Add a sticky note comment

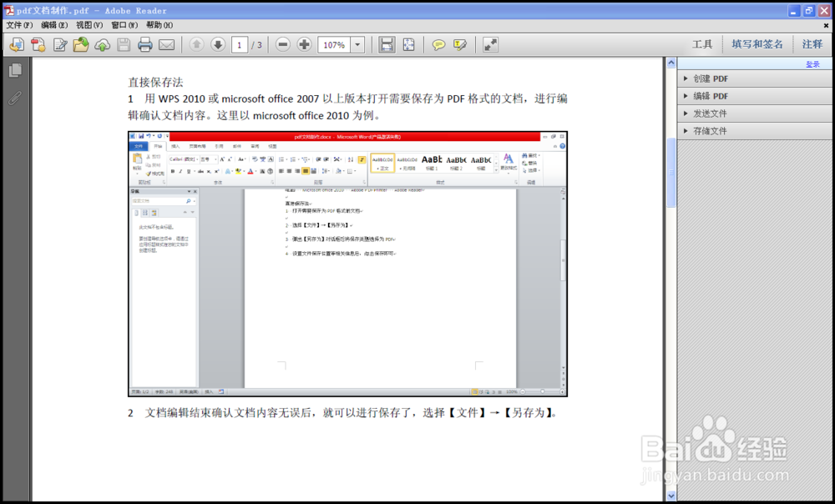(438, 45)
